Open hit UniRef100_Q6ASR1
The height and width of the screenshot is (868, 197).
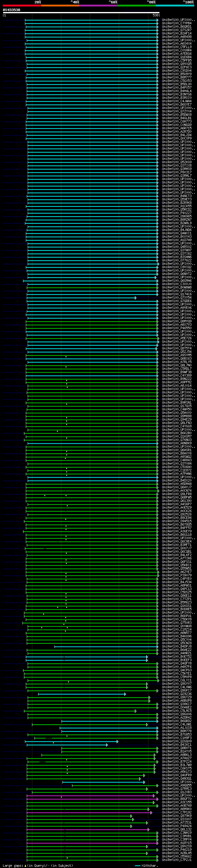pyautogui.click(x=177, y=450)
